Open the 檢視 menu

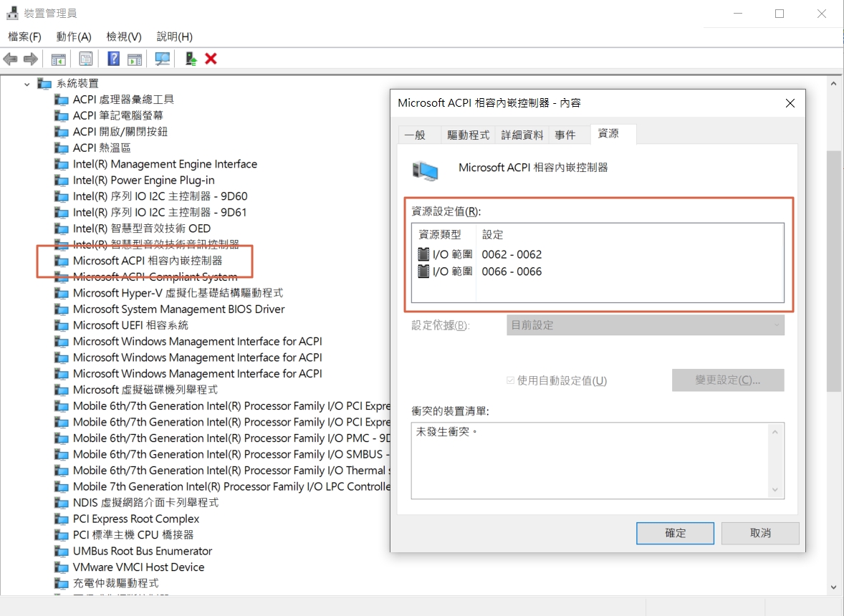pos(122,36)
